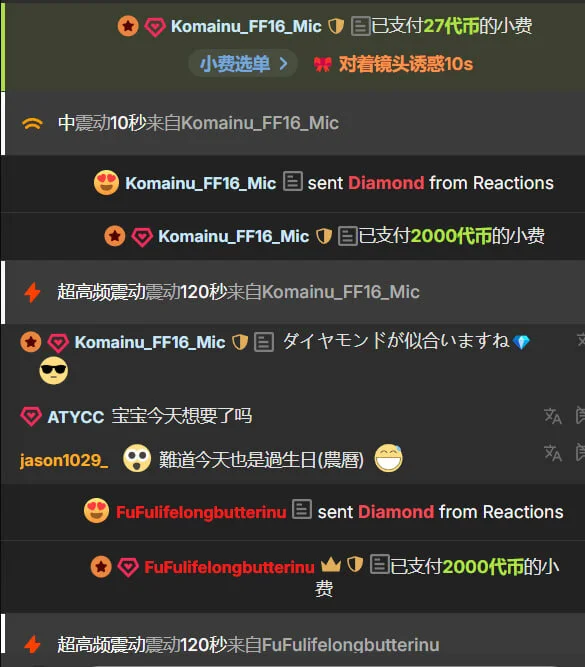
Task: Click the red FuFulifelongbutterinu name in Diamond reaction
Action: coord(201,512)
